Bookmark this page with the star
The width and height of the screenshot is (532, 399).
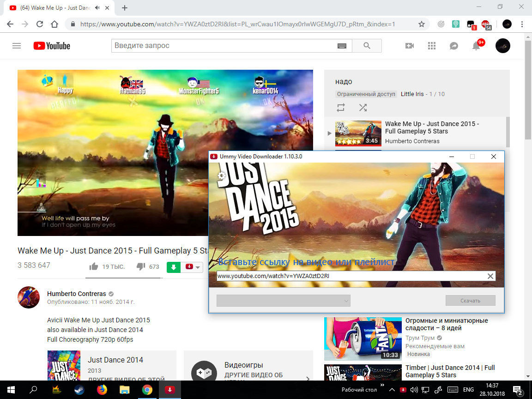tap(421, 24)
